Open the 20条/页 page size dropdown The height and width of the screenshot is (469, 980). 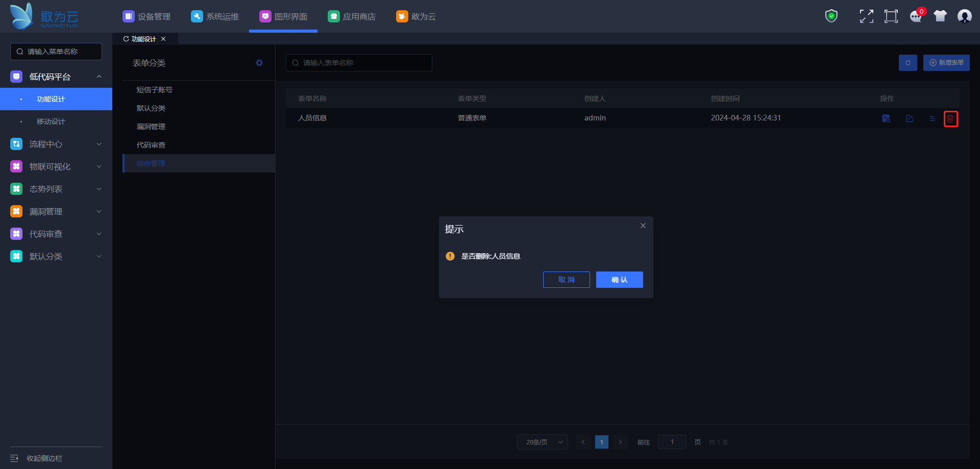(x=542, y=442)
